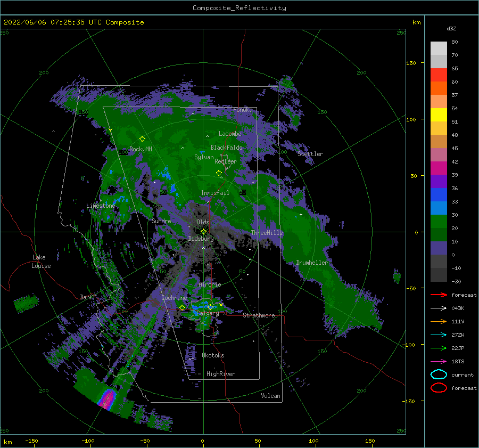Click the Lake Louise label
Screen dimensions: 479x448
coord(41,262)
